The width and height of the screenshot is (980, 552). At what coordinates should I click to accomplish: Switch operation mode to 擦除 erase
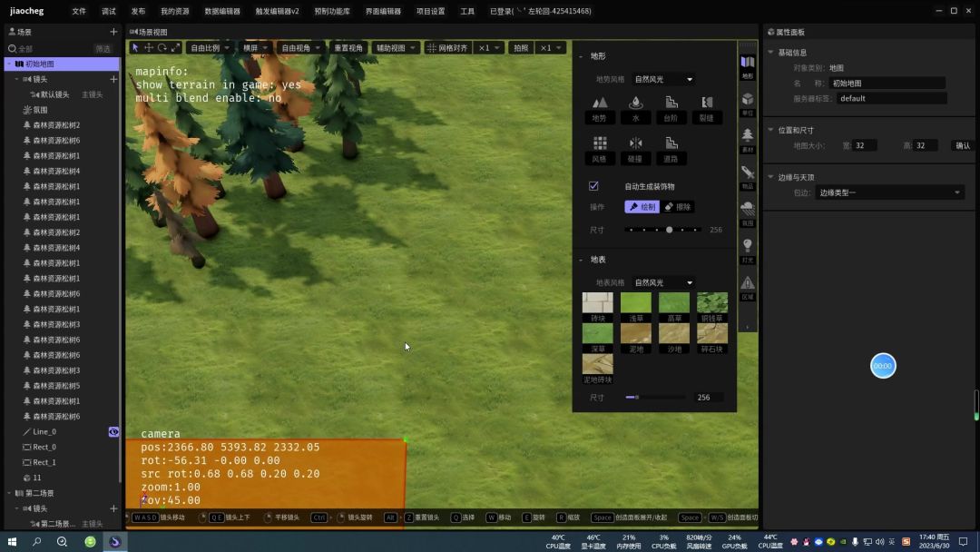coord(678,207)
